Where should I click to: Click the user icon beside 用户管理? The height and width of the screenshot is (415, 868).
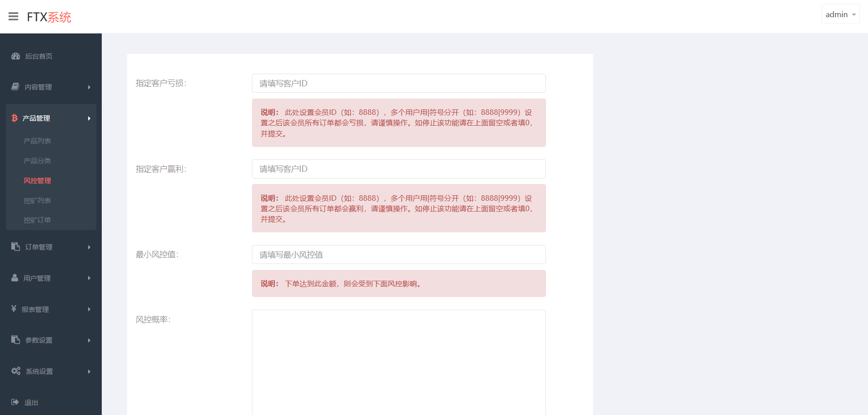(x=15, y=278)
